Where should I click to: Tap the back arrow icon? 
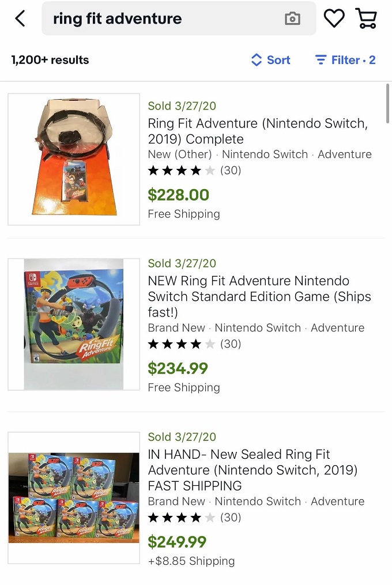tap(20, 18)
